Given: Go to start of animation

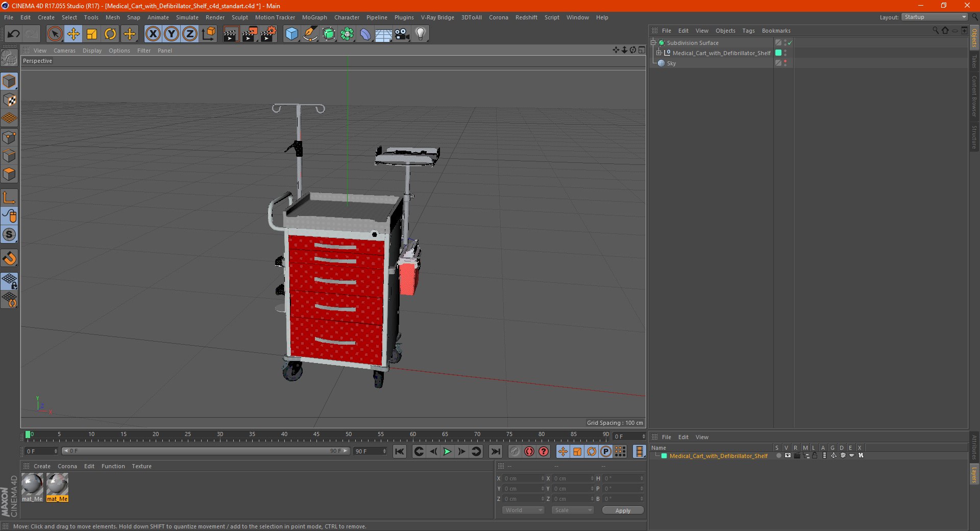Looking at the screenshot, I should (400, 451).
